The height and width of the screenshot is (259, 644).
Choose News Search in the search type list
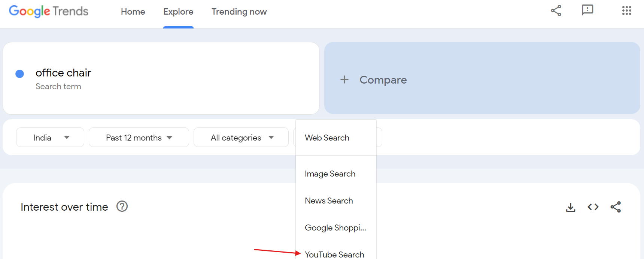coord(329,201)
